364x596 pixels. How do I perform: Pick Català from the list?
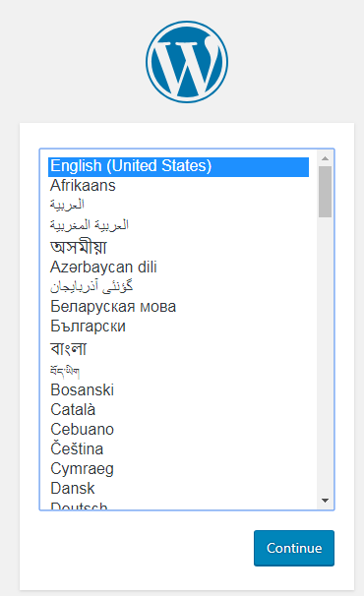coord(178,410)
